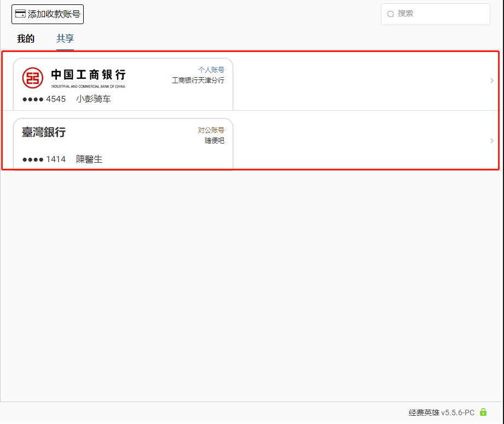This screenshot has width=504, height=424.
Task: Click account holder name 小彭骑车
Action: point(94,99)
